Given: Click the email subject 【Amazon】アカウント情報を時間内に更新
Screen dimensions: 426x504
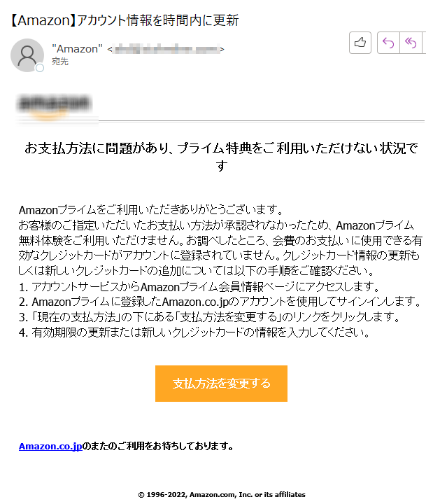Looking at the screenshot, I should 125,20.
